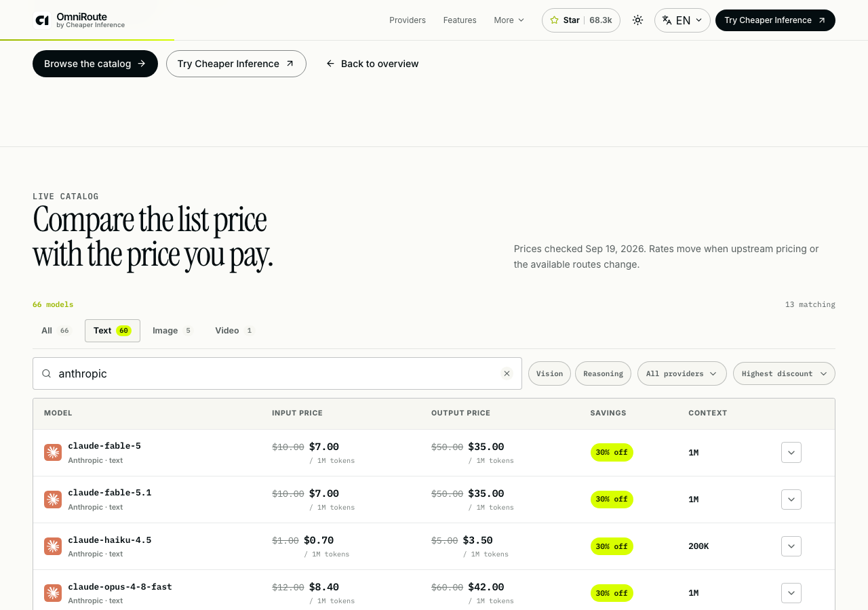Click the claude-fable-5 model name
Image resolution: width=868 pixels, height=610 pixels.
(x=104, y=446)
